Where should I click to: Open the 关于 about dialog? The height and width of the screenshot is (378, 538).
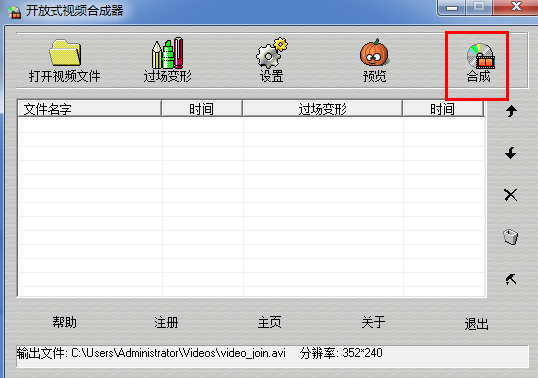pyautogui.click(x=373, y=322)
